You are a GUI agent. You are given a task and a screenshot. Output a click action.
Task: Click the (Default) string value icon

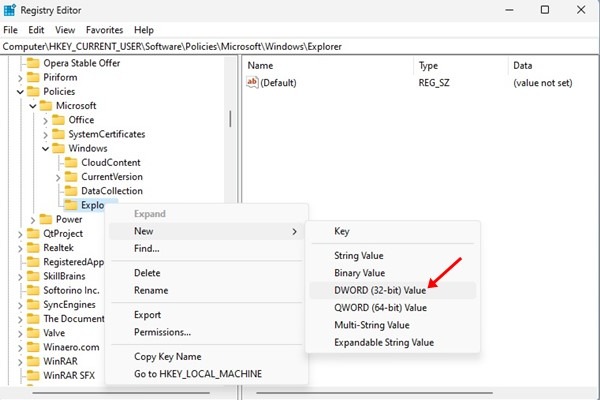(253, 83)
